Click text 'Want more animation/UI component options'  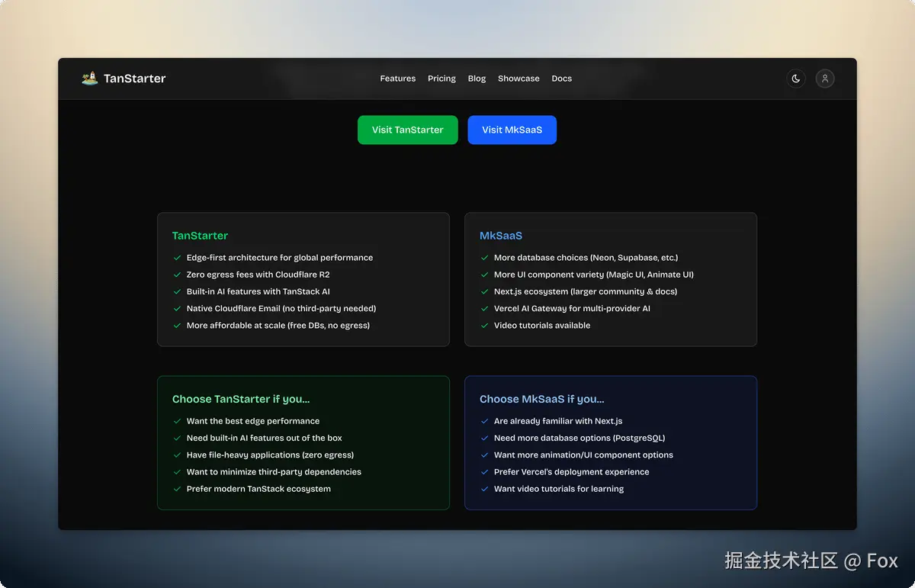(x=584, y=455)
